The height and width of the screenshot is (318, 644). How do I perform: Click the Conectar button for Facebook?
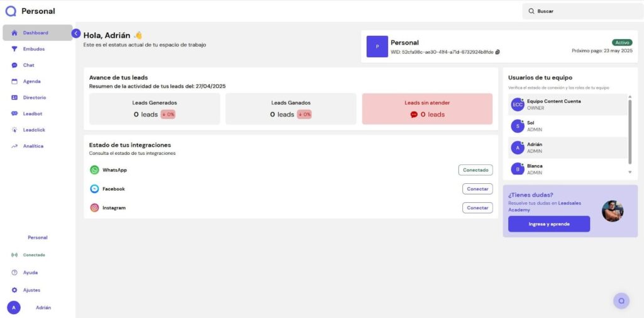pos(477,189)
